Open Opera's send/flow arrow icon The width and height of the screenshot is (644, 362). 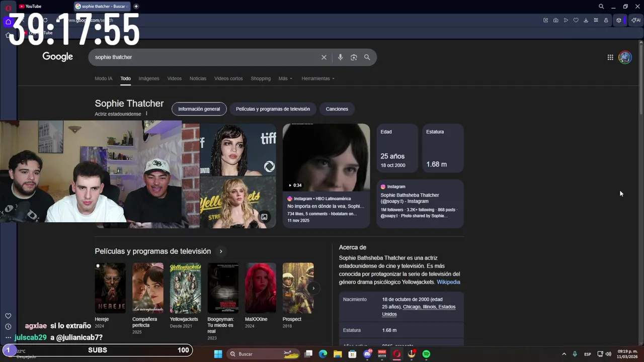click(566, 20)
